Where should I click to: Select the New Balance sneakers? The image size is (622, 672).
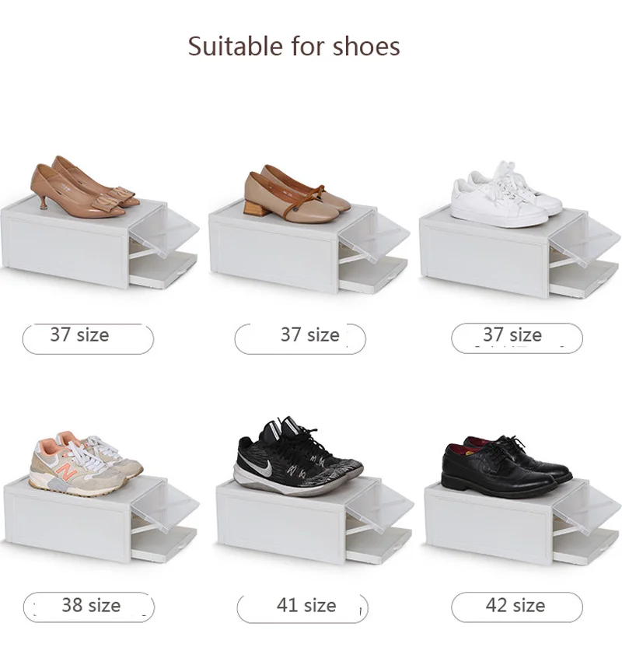[86, 464]
